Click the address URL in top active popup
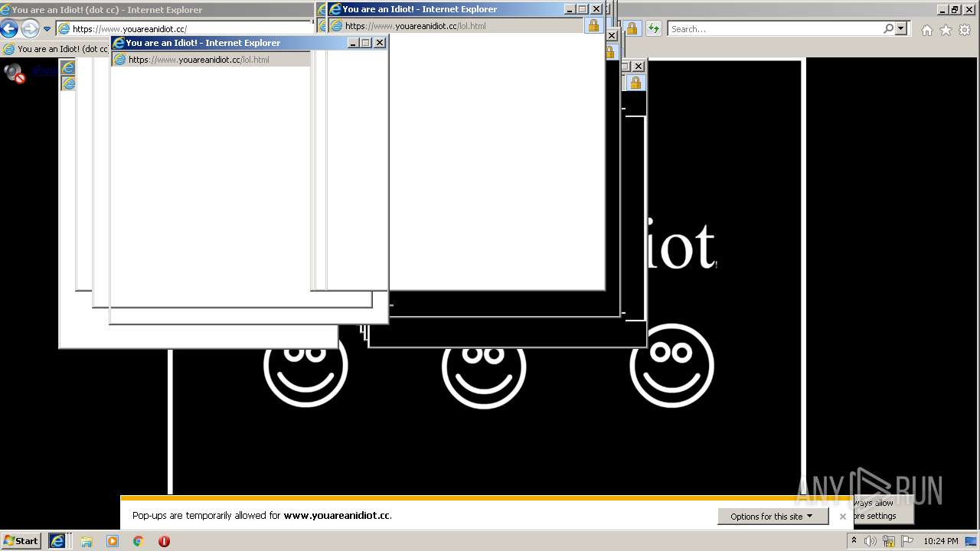Image resolution: width=980 pixels, height=551 pixels. pos(415,26)
